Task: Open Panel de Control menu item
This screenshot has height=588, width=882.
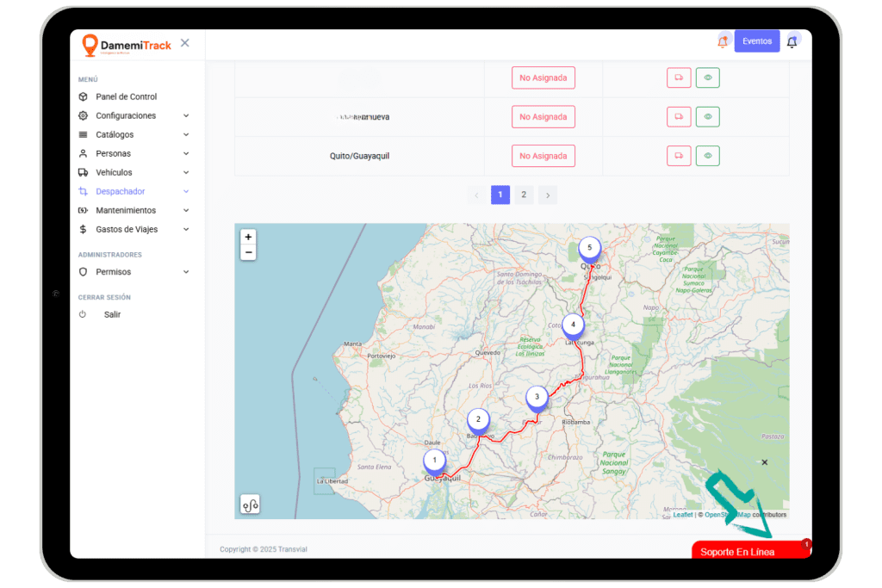Action: coord(126,96)
